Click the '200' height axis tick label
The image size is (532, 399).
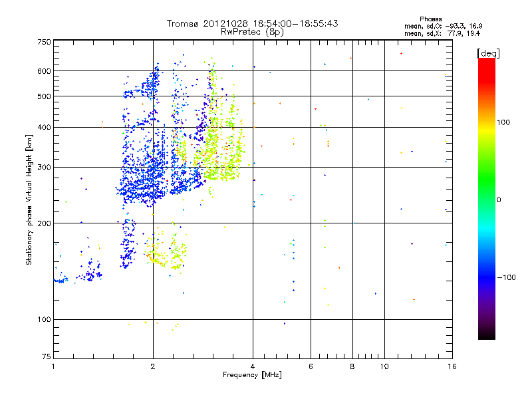pos(45,223)
